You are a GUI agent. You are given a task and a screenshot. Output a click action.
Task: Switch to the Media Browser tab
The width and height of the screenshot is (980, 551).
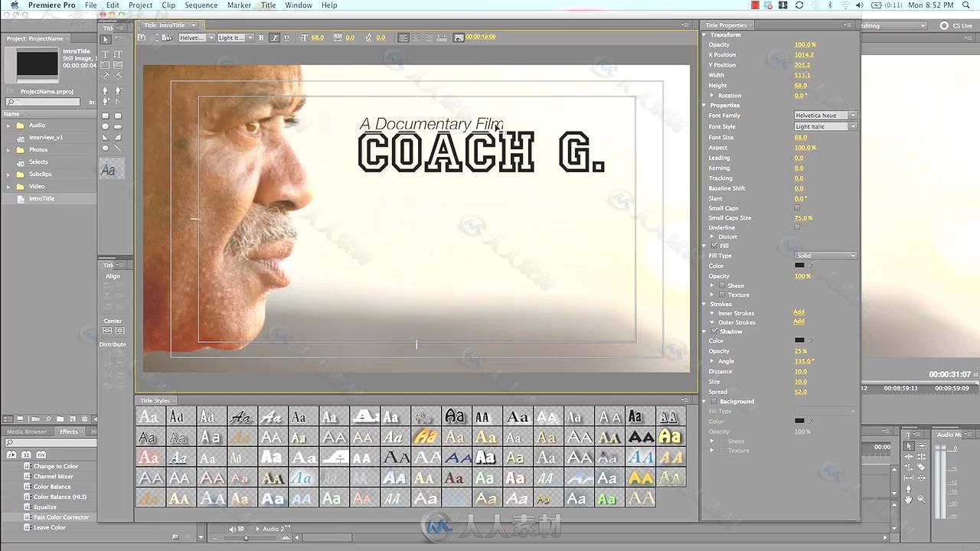coord(27,432)
